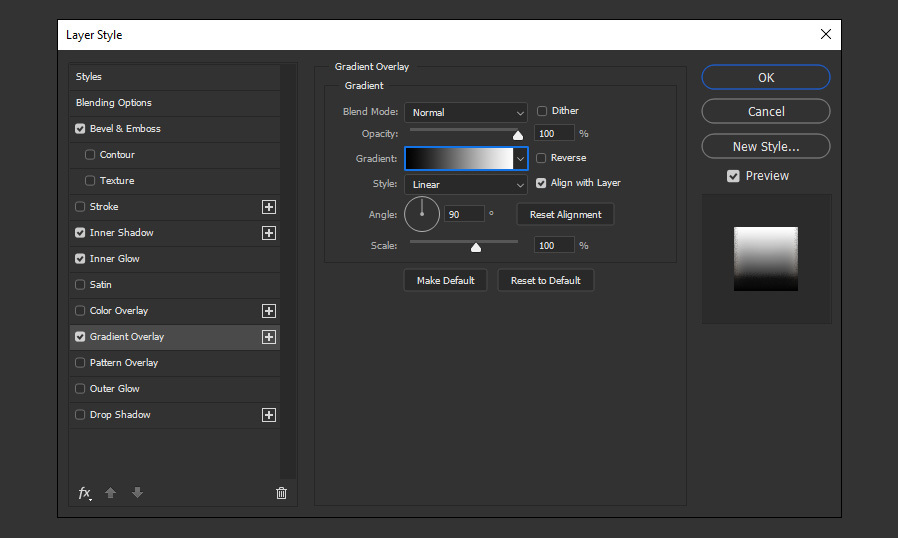Click the Cancel button
Screen dimensions: 898x538
point(766,112)
